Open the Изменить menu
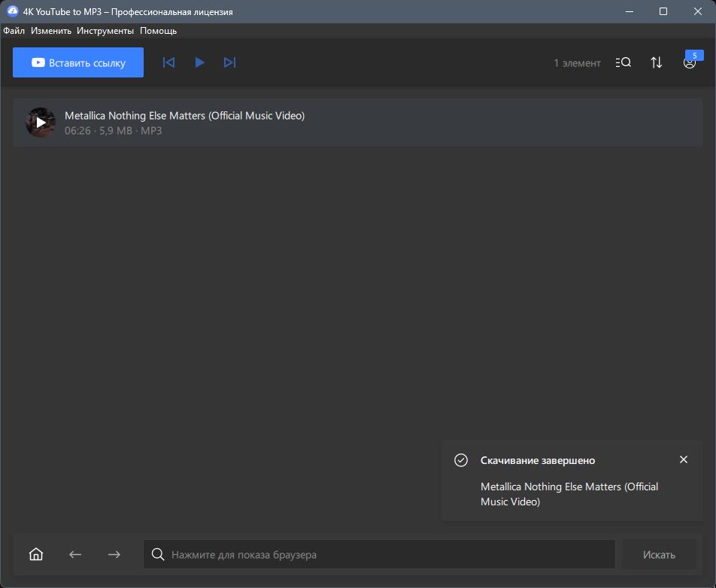 [x=51, y=31]
